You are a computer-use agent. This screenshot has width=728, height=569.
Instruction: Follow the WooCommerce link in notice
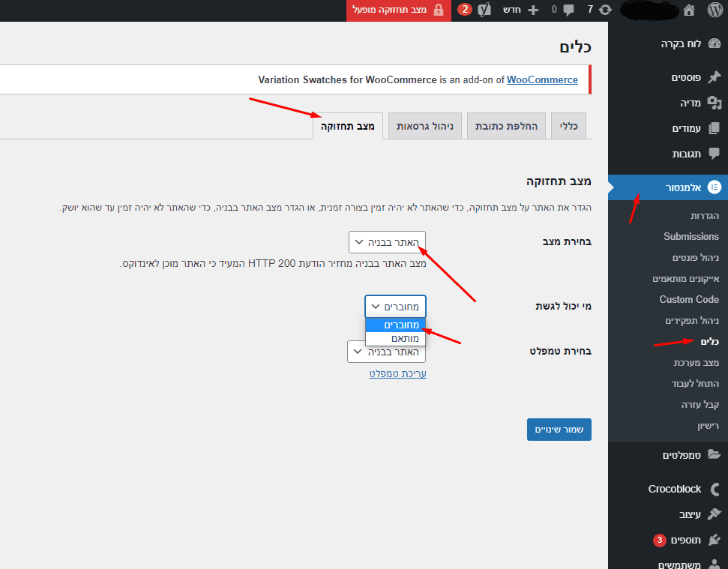pyautogui.click(x=542, y=79)
